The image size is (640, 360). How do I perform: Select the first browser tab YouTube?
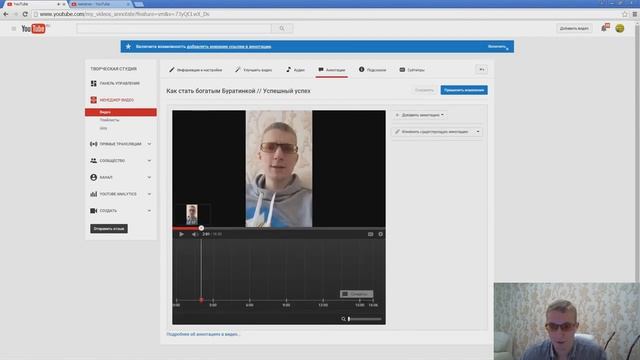34,4
